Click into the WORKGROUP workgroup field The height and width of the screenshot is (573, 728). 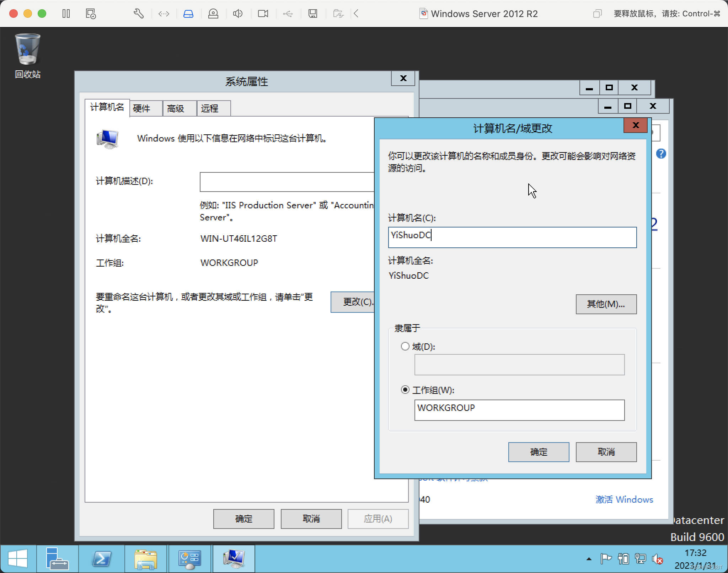519,410
